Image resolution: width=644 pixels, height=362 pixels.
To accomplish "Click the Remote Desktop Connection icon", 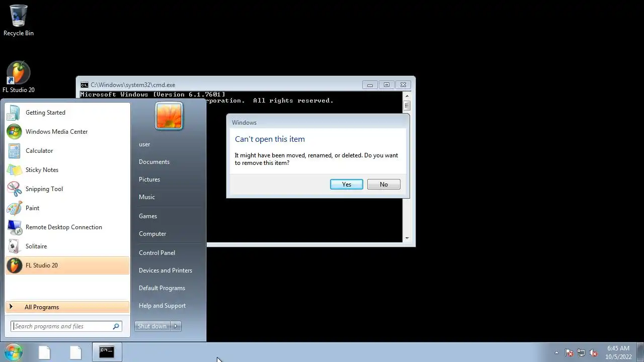I will tap(14, 227).
